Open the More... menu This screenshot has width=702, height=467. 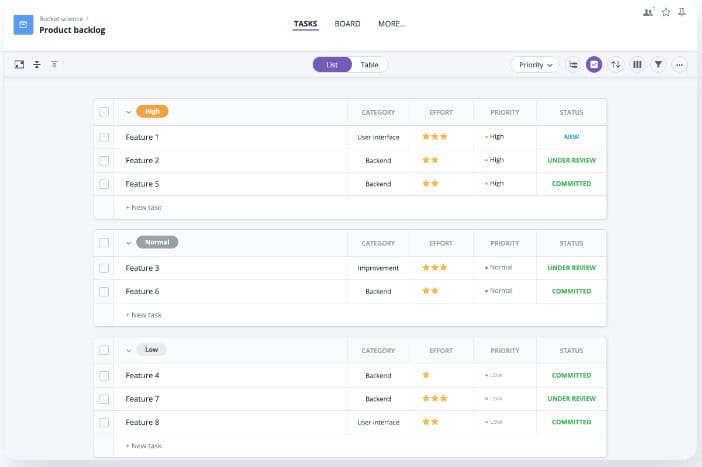point(391,24)
